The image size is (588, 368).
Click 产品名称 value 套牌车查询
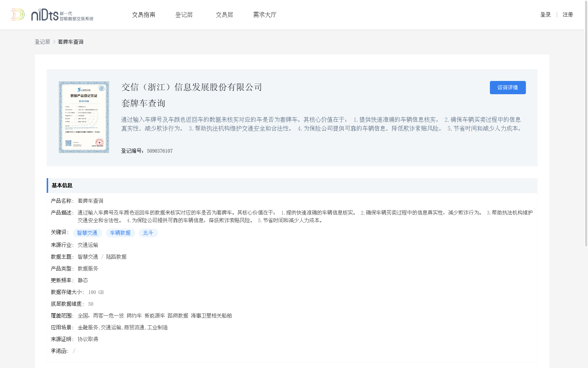pos(90,201)
